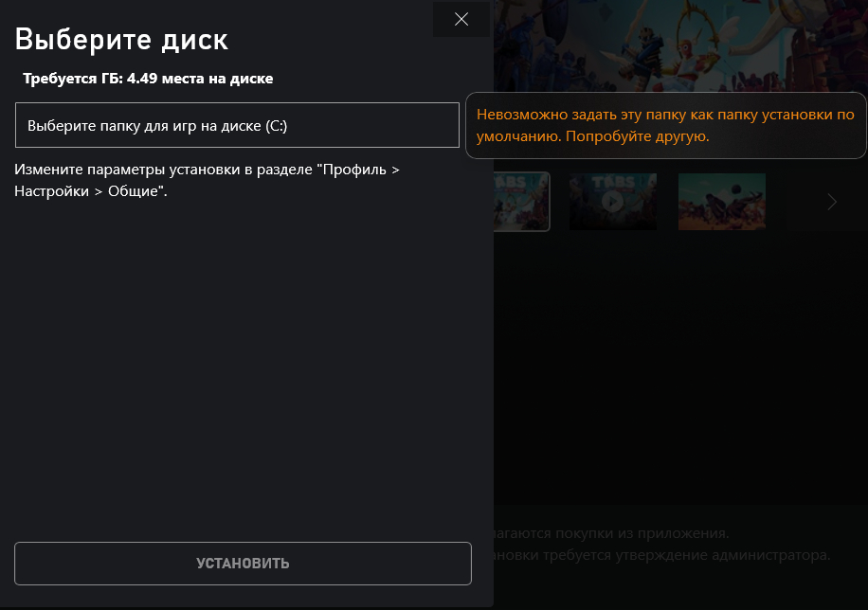
Task: Open the desert mammoth battle screenshot thumbnail
Action: [722, 202]
